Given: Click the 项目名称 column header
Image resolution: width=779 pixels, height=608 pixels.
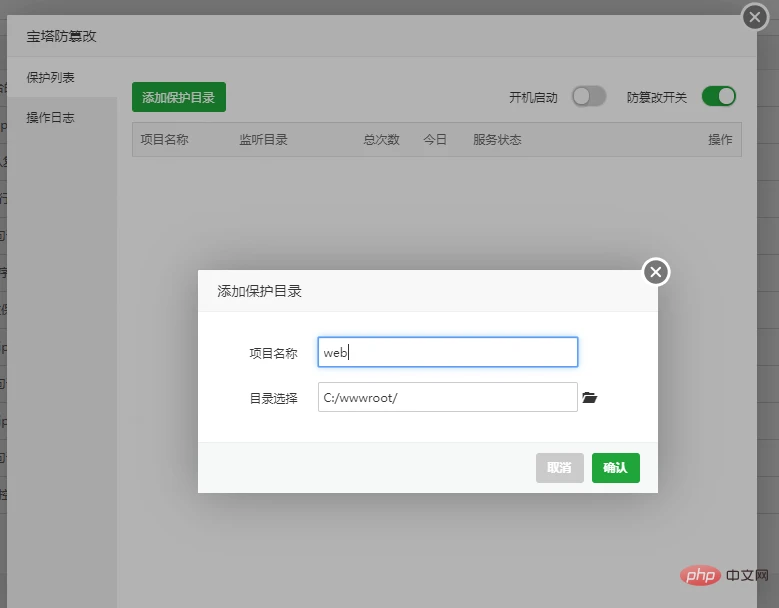Looking at the screenshot, I should click(164, 140).
